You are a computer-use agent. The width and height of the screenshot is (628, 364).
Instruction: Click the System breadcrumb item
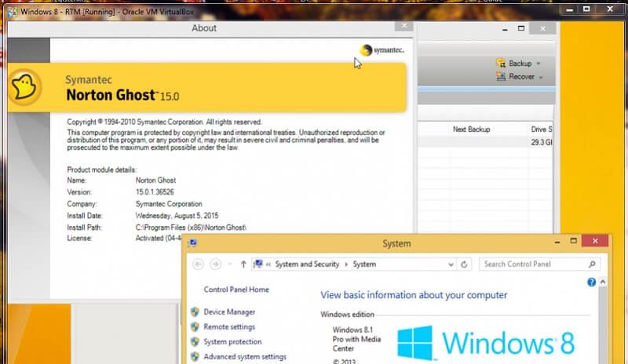coord(364,264)
